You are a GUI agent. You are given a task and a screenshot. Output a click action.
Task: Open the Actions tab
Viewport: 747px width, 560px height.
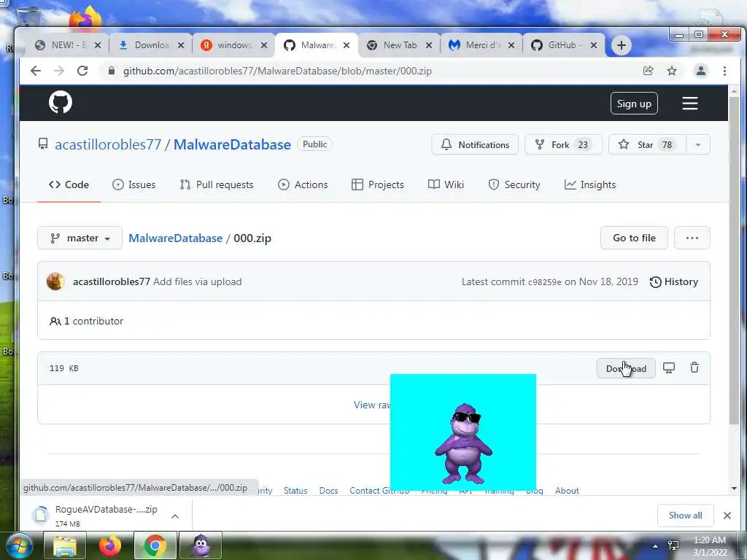click(x=303, y=184)
